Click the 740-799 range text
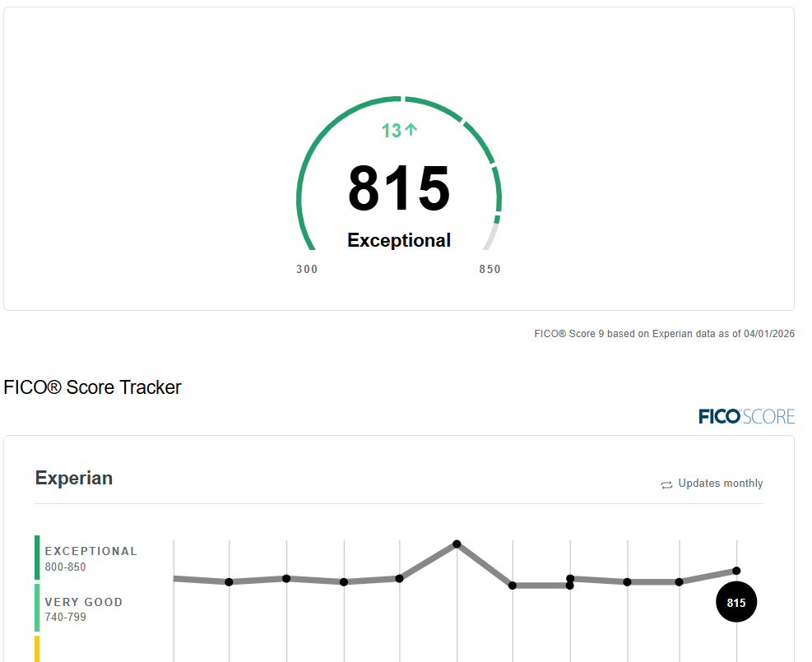812x662 pixels. coord(65,617)
